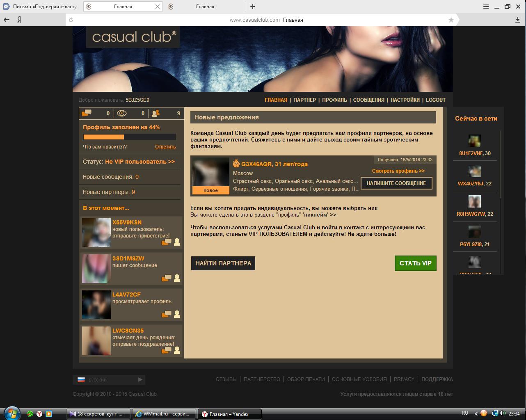
Task: Reload the page with the refresh icon
Action: tap(71, 20)
